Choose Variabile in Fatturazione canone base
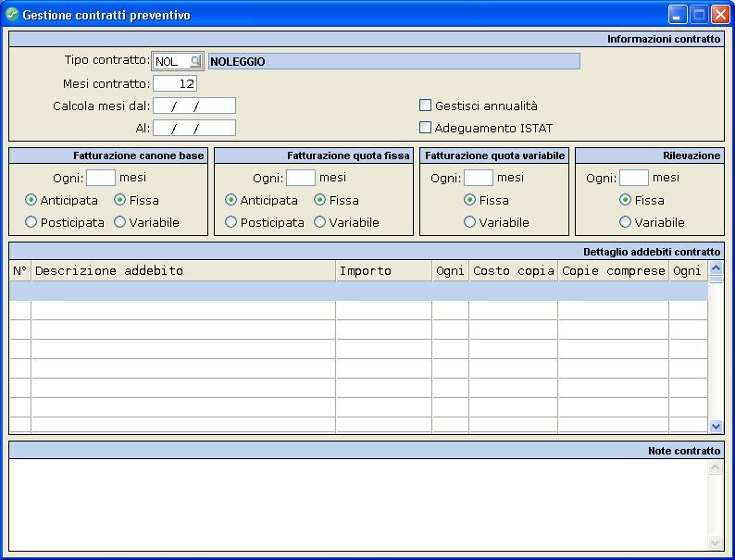The height and width of the screenshot is (560, 735). tap(120, 222)
